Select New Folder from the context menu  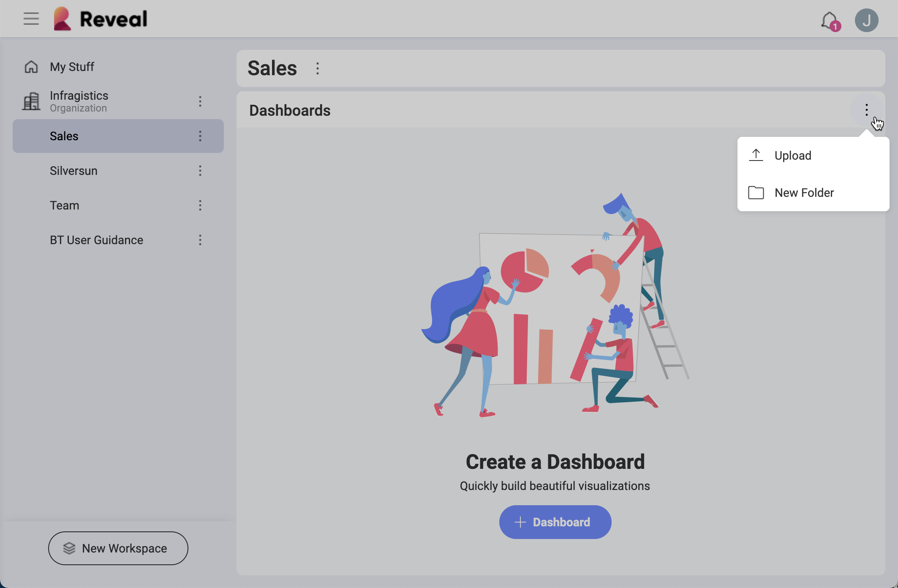click(x=804, y=193)
